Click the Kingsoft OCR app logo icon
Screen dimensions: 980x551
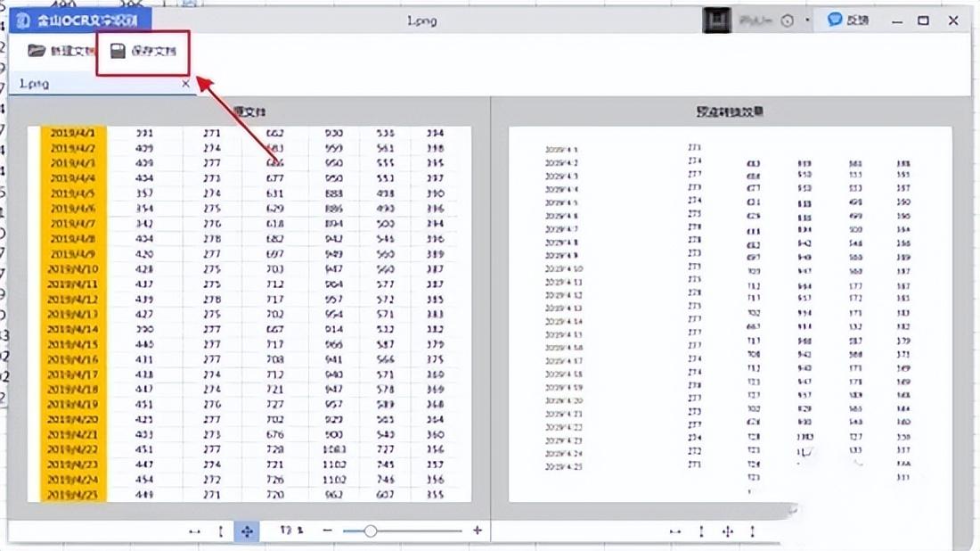tap(23, 21)
